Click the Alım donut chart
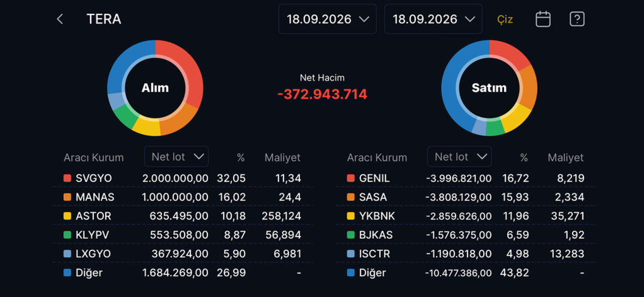 pyautogui.click(x=155, y=88)
